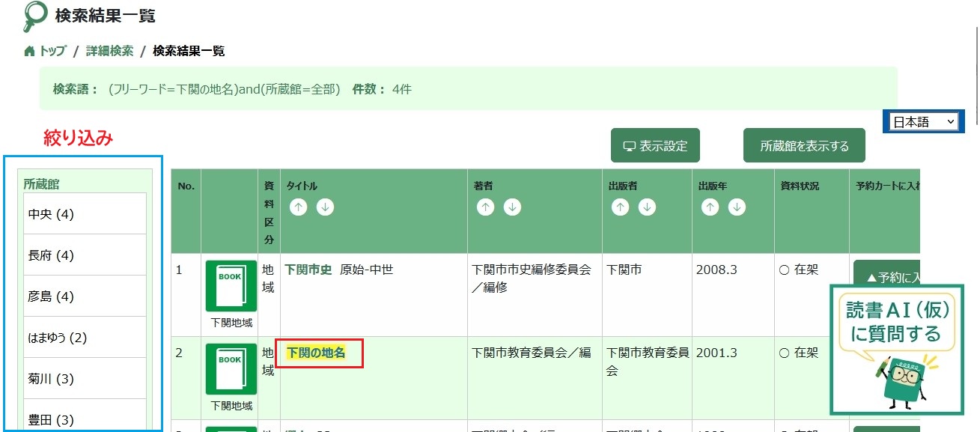Viewport: 980px width, 432px height.
Task: Filter results by 長府 (4) library
Action: (x=85, y=255)
